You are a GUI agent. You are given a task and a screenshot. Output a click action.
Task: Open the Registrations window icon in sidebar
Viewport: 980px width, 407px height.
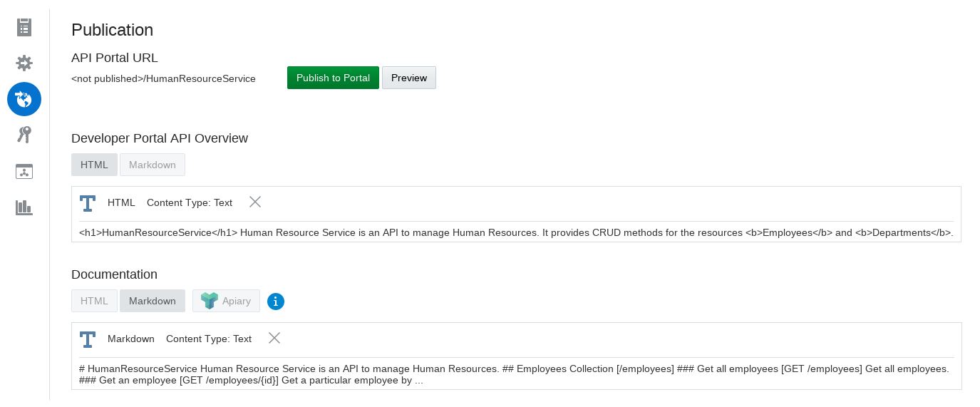coord(24,171)
